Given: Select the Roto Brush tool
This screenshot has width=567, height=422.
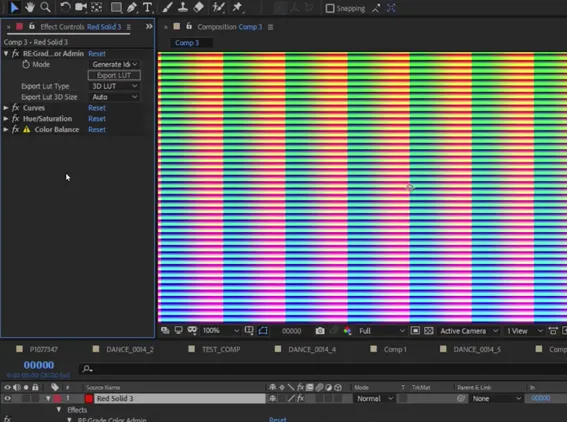Looking at the screenshot, I should 218,8.
